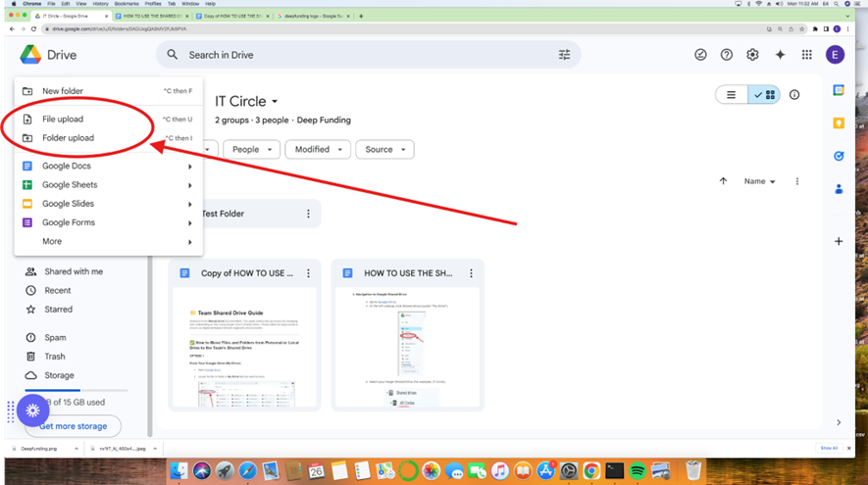This screenshot has height=485, width=868.
Task: Open Google Keep in side panel
Action: (839, 123)
